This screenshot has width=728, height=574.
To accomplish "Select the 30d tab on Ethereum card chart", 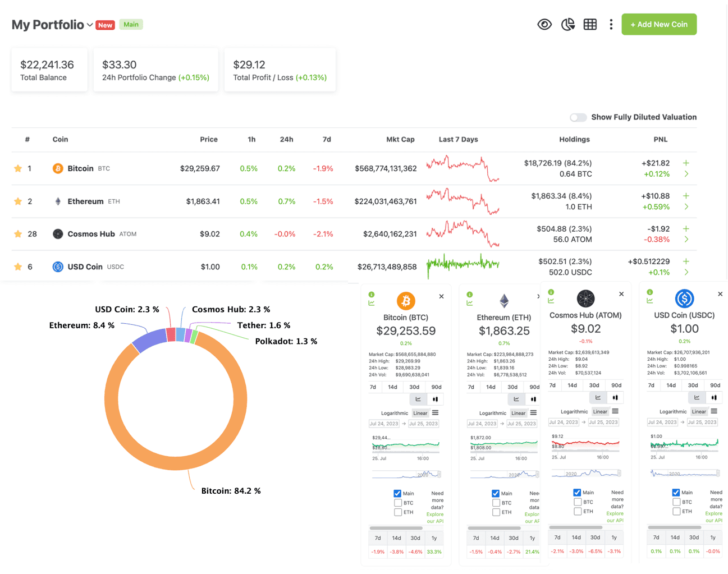I will [x=512, y=387].
